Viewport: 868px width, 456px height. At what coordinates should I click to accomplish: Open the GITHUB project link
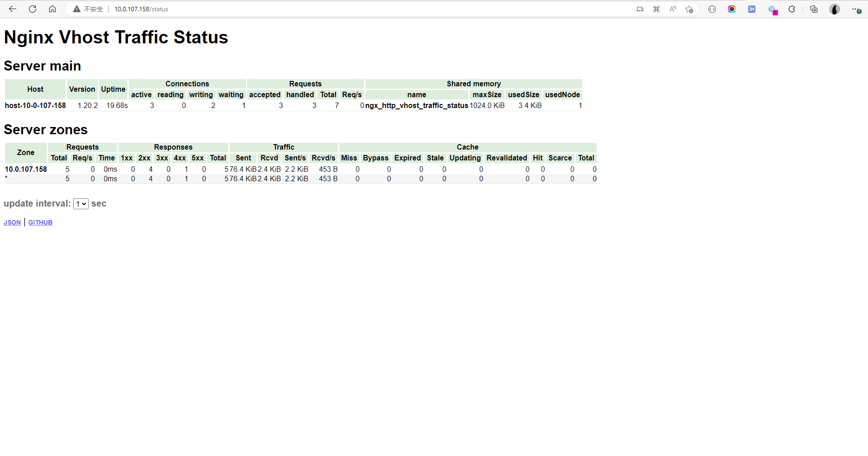40,222
